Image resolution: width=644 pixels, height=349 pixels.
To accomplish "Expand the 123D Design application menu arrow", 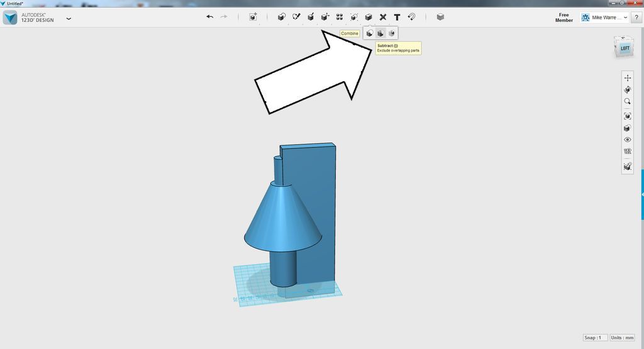I will (x=69, y=18).
